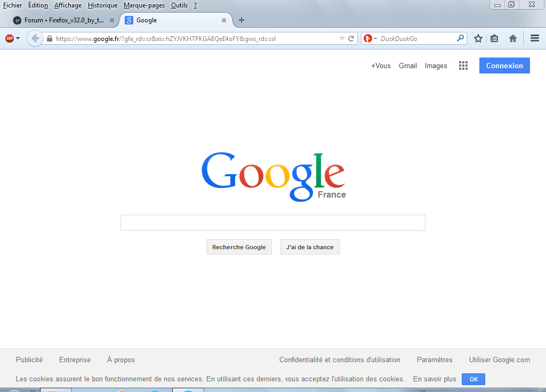Open the Firefox hamburger menu
Screen dimensions: 546x392
534,38
